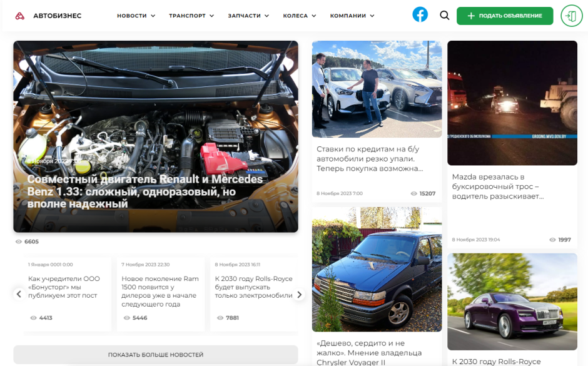
Task: Click the Подать объявление button
Action: [x=505, y=16]
